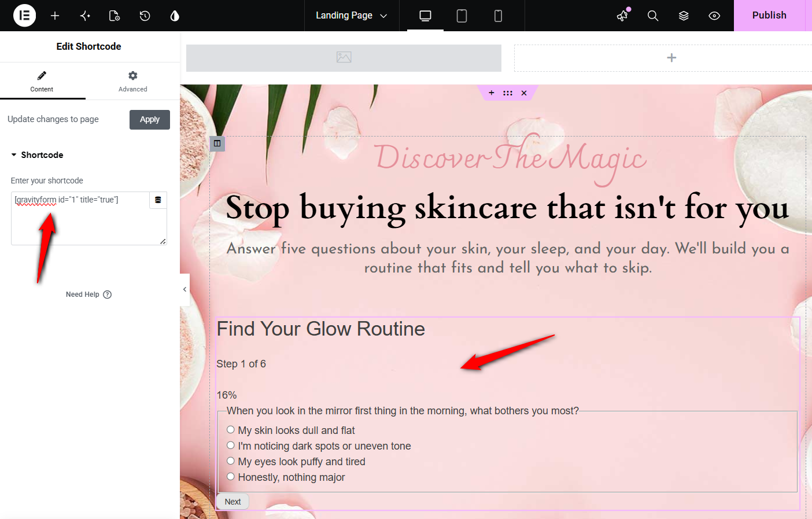This screenshot has width=812, height=519.
Task: Open the What's New megaphone icon
Action: (623, 16)
